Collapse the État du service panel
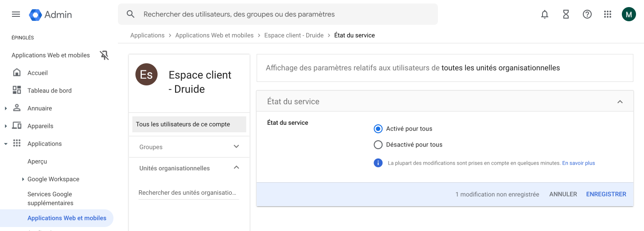 (x=620, y=102)
